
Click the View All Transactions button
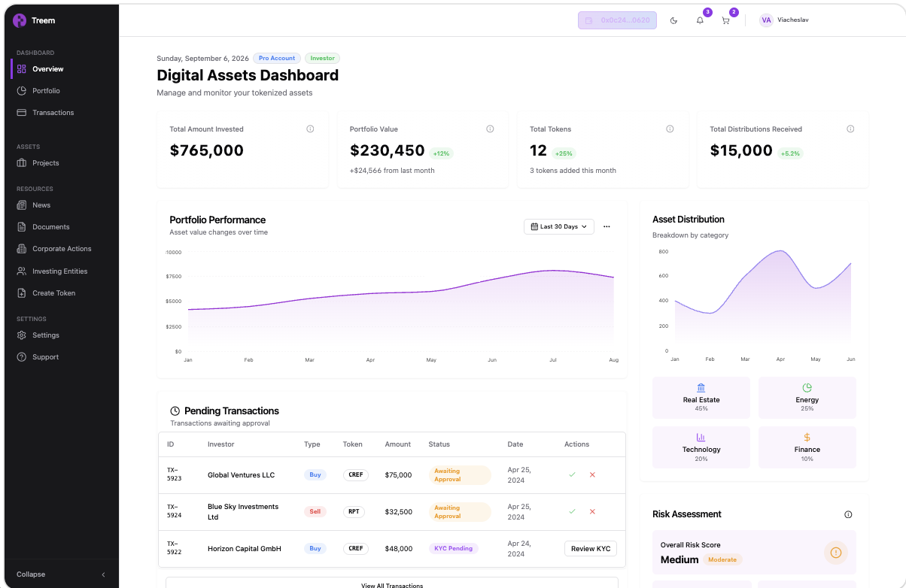pos(392,583)
